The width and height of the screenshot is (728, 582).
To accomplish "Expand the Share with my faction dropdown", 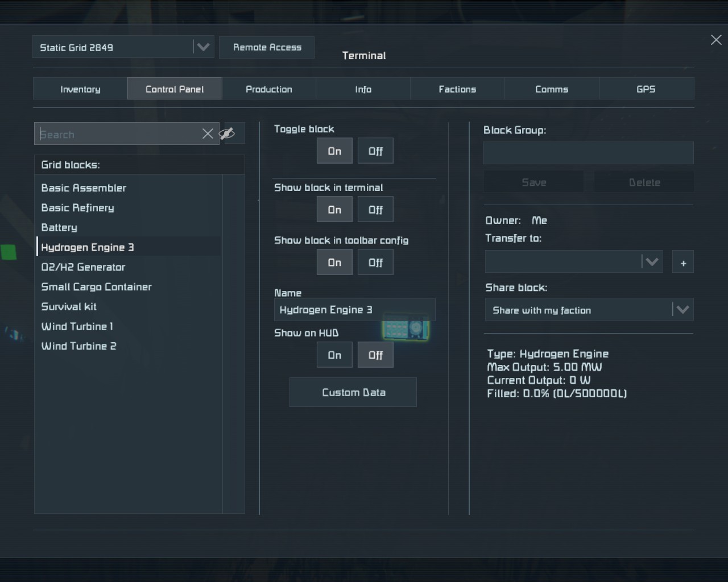I will [x=682, y=310].
